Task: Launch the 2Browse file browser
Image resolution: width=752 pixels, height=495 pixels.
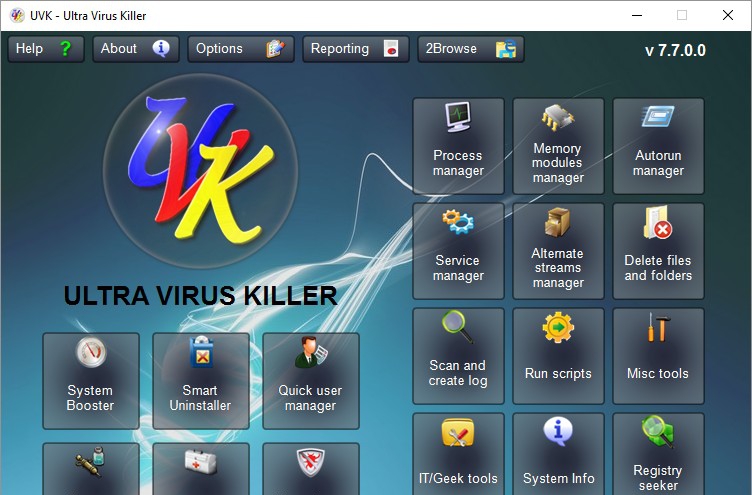Action: tap(471, 49)
